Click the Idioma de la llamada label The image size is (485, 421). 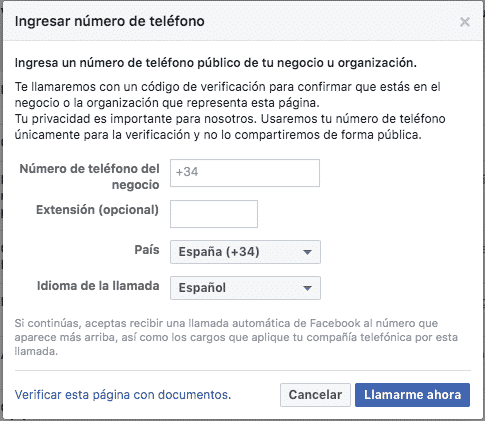click(98, 286)
